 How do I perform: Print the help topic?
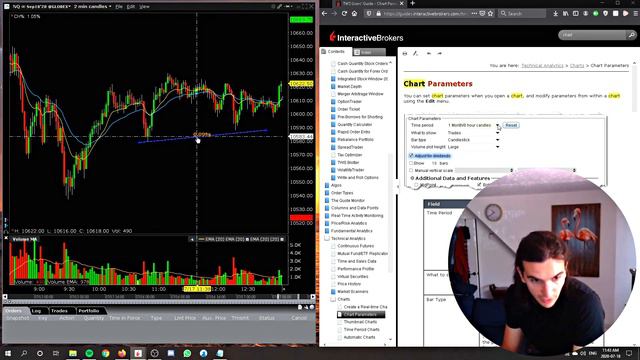tap(405, 53)
